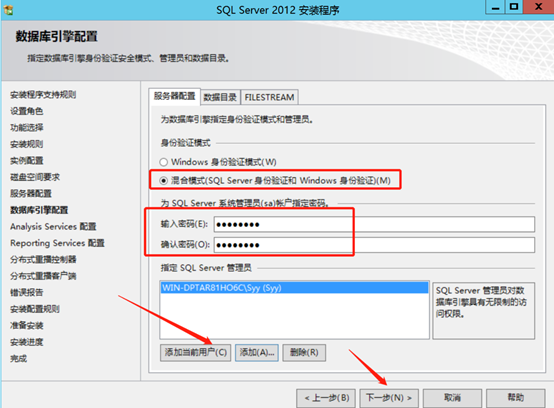Select 数据库引擎配置 step in sidebar
This screenshot has height=408, width=554.
[39, 210]
